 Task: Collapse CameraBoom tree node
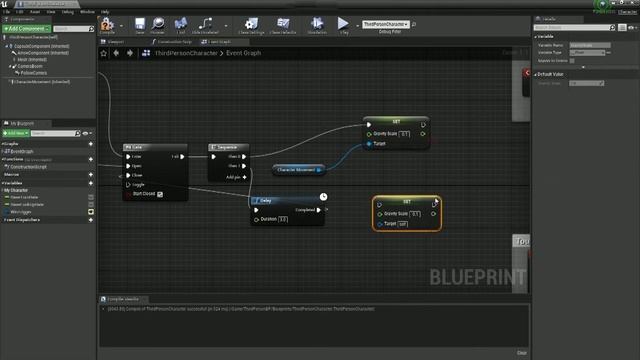pos(10,66)
